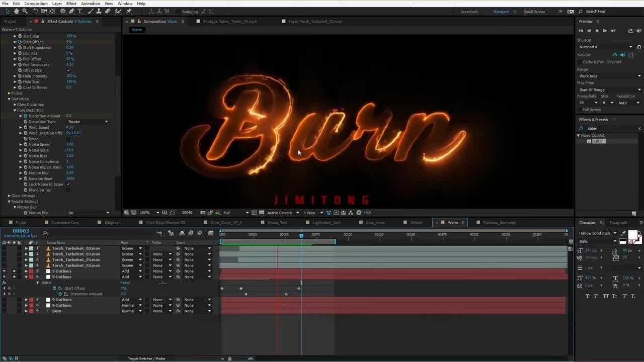The width and height of the screenshot is (644, 362).
Task: Select the Zoom magnifier tool
Action: tap(25, 11)
